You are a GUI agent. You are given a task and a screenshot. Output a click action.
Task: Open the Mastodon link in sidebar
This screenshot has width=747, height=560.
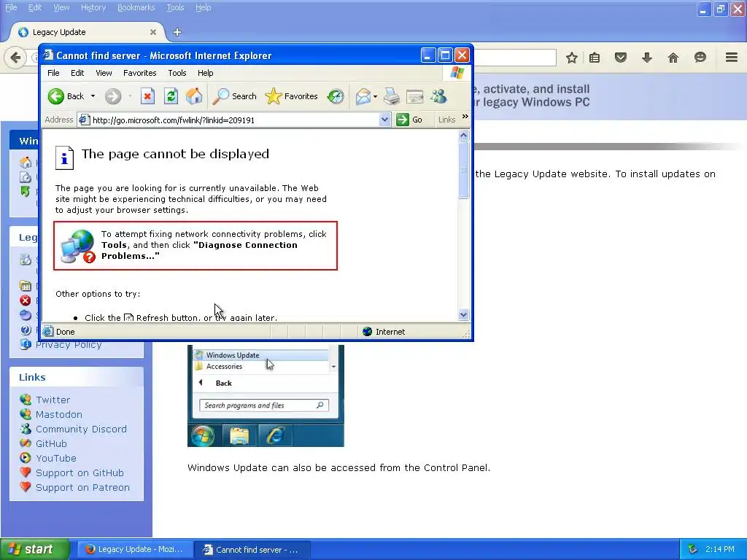click(58, 414)
